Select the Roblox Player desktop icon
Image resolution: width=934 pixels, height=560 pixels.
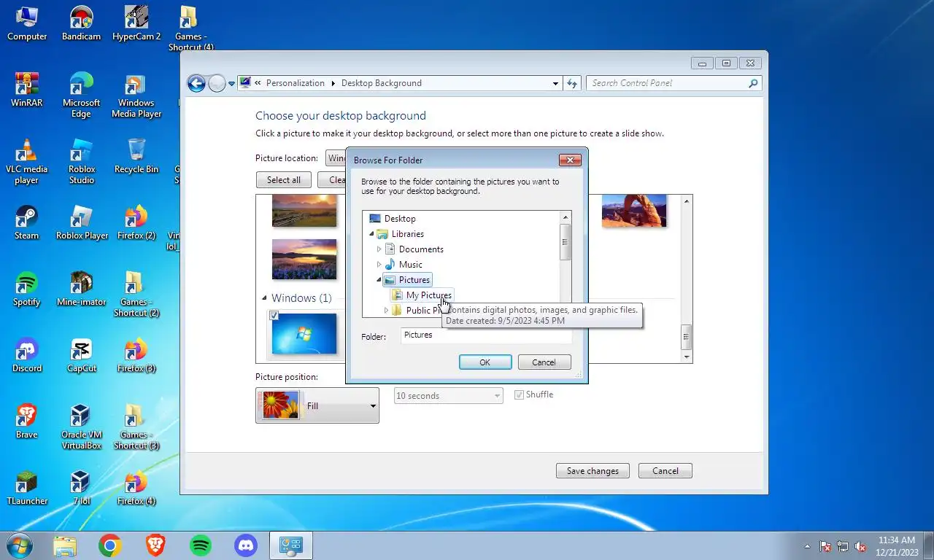81,222
